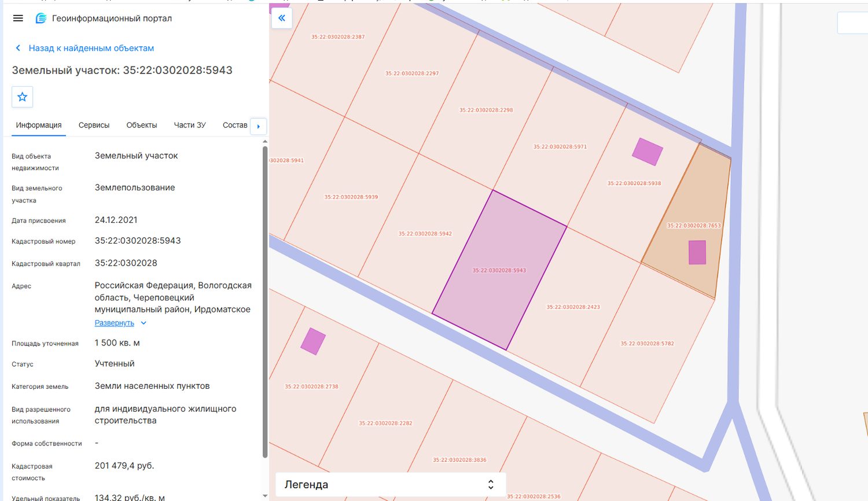The image size is (868, 501).
Task: Select parcel 35:22:0302028:5942 on the map
Action: [x=425, y=234]
